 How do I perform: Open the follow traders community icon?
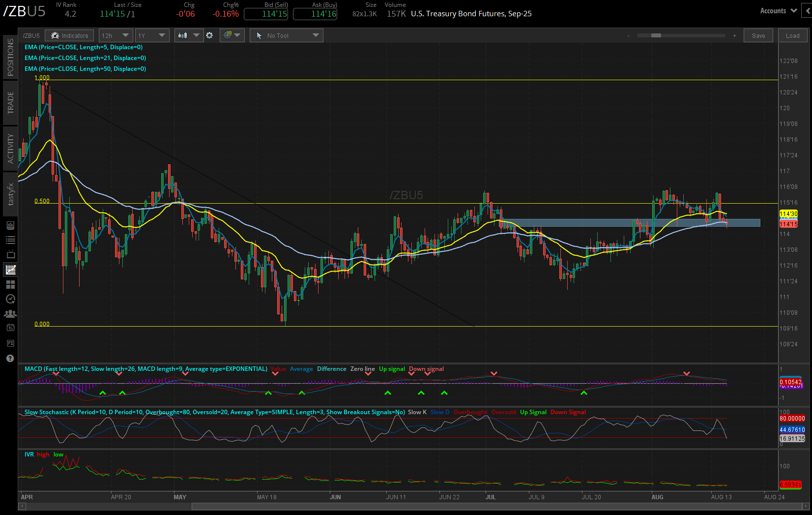pyautogui.click(x=10, y=313)
